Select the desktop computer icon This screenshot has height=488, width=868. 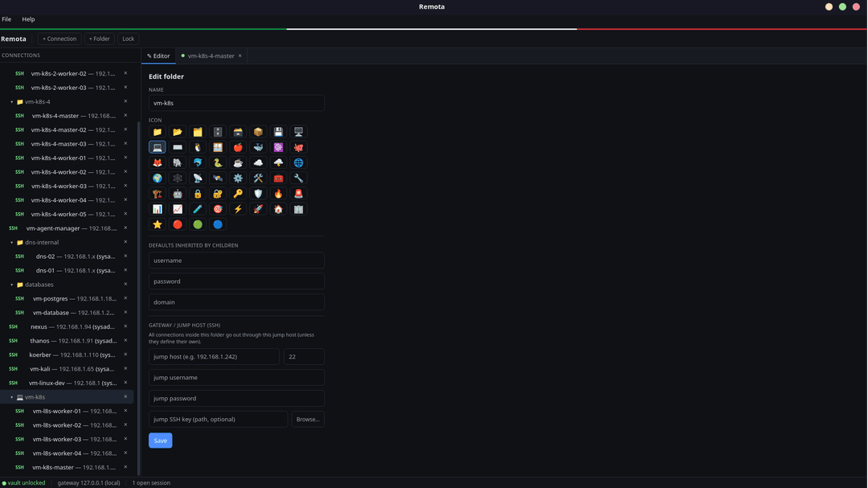click(x=298, y=132)
